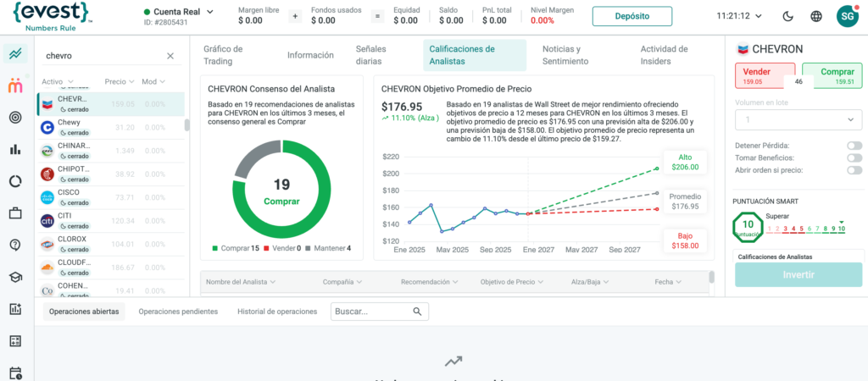
Task: Open the SG user profile avatar
Action: [x=847, y=16]
